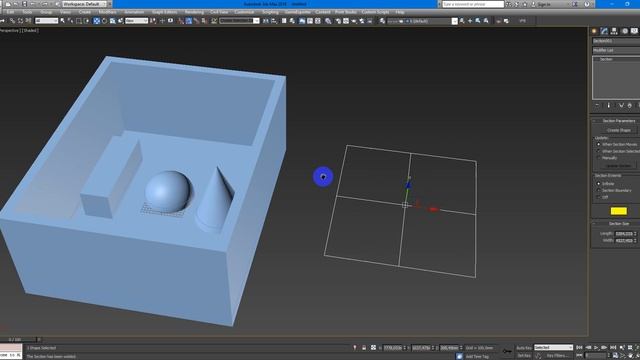Open the Material Editor from toolbar
Image resolution: width=640 pixels, height=360 pixels.
click(328, 20)
